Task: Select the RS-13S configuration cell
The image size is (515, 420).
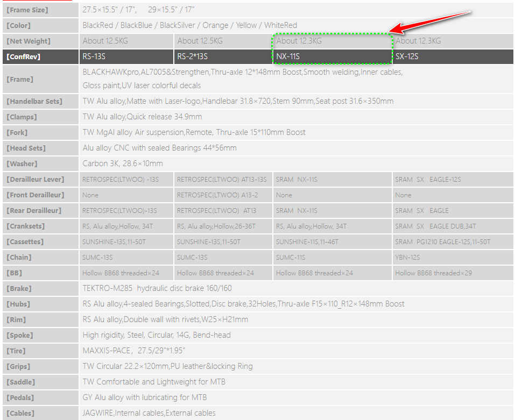Action: tap(126, 56)
